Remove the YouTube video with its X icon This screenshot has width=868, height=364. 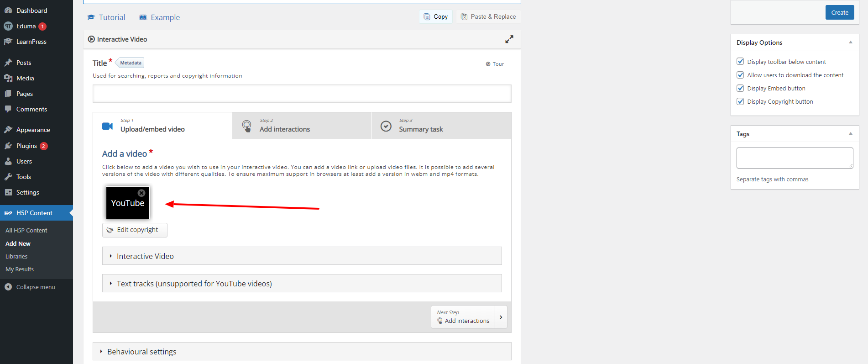coord(141,193)
